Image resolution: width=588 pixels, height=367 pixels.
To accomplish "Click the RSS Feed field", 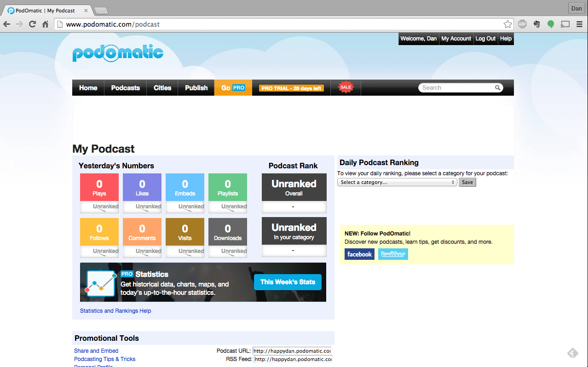I will pos(292,359).
